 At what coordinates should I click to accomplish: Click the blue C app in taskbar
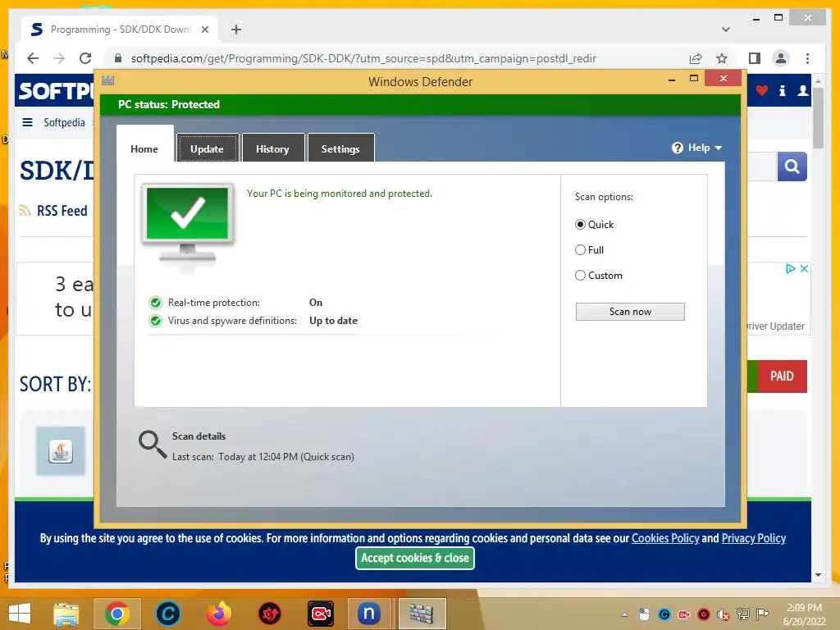pos(167,614)
